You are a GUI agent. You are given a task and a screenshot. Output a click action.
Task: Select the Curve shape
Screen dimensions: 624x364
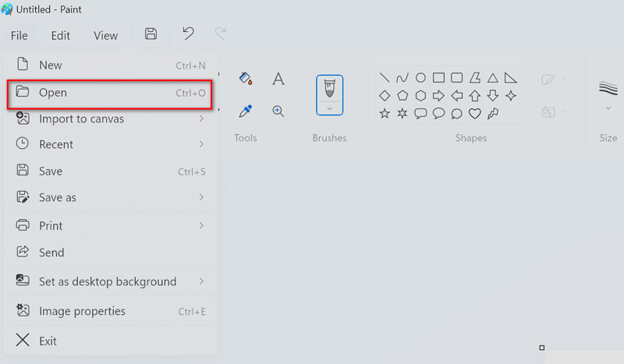(x=402, y=78)
